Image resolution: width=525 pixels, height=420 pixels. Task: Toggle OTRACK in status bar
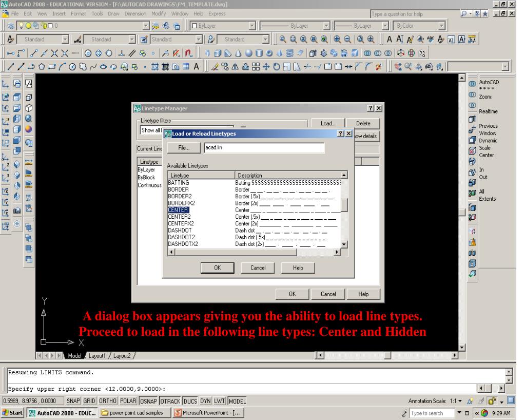tap(170, 401)
